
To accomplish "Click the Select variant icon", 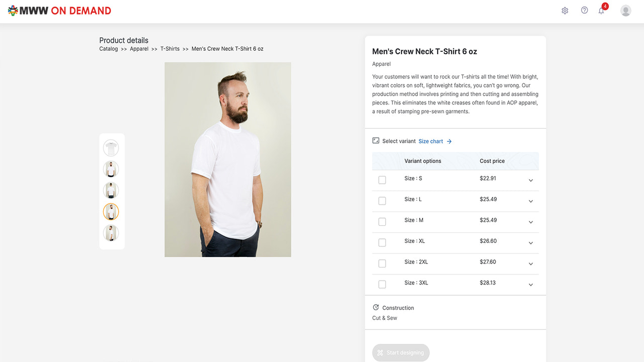I will (x=376, y=141).
